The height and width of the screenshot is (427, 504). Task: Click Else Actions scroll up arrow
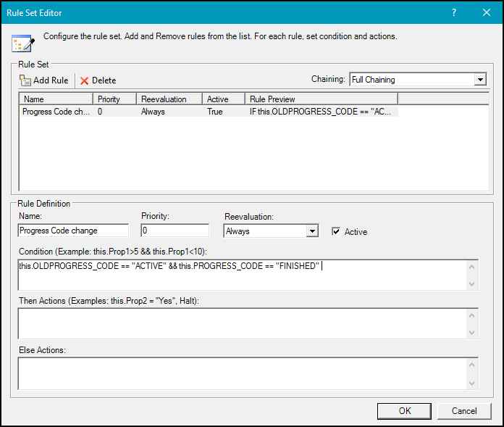(471, 365)
